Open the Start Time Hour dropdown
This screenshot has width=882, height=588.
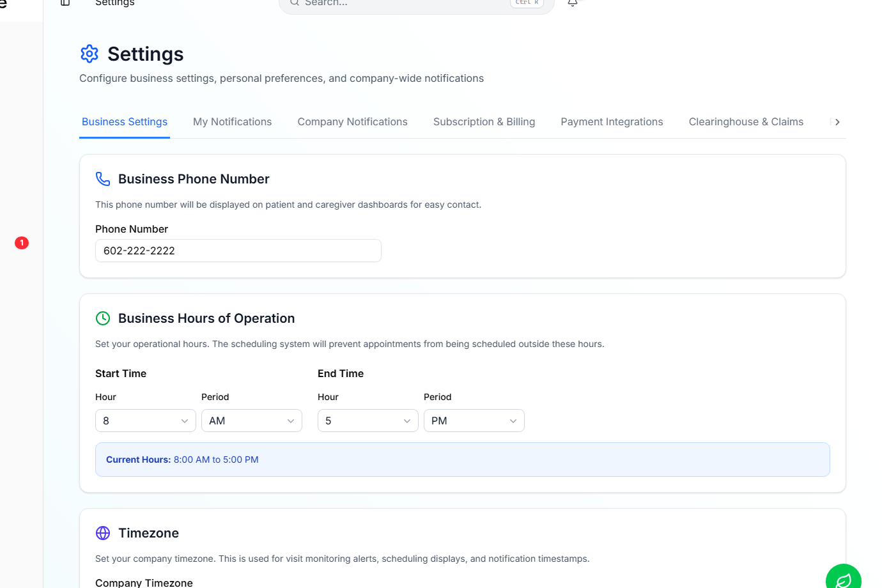click(x=146, y=421)
